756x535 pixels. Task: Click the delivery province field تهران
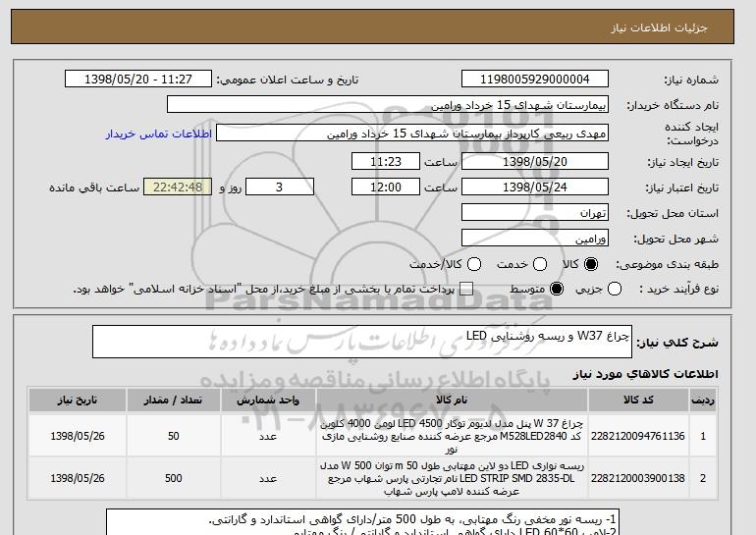coord(535,213)
